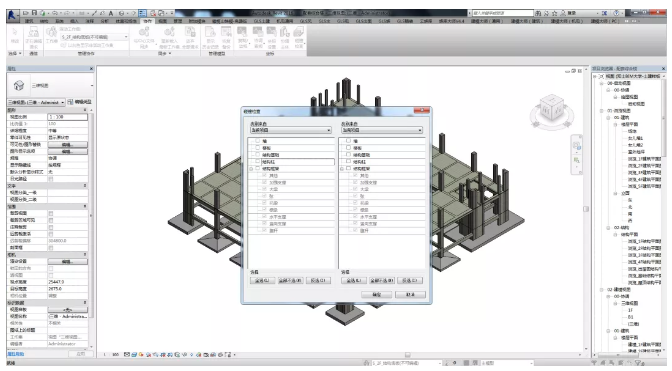The height and width of the screenshot is (371, 672).
Task: Check 结构框架 in the right category list
Action: tap(348, 168)
